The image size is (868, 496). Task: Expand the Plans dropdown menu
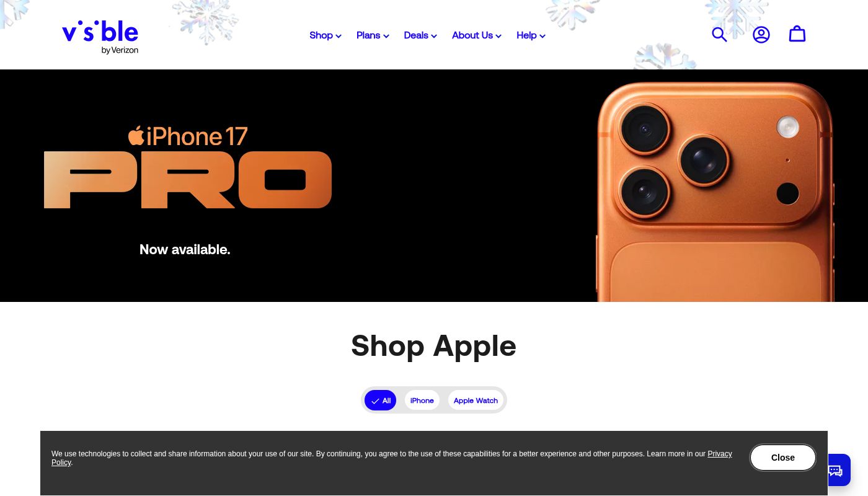coord(373,35)
